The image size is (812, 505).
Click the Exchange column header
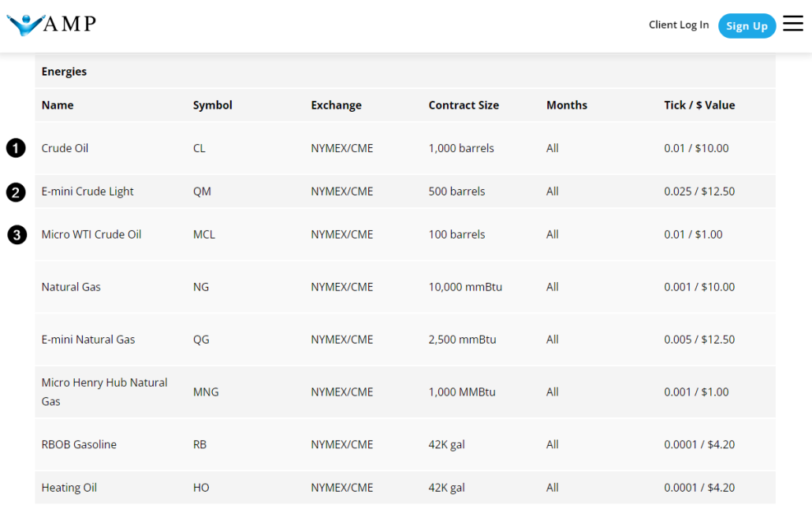(x=336, y=105)
